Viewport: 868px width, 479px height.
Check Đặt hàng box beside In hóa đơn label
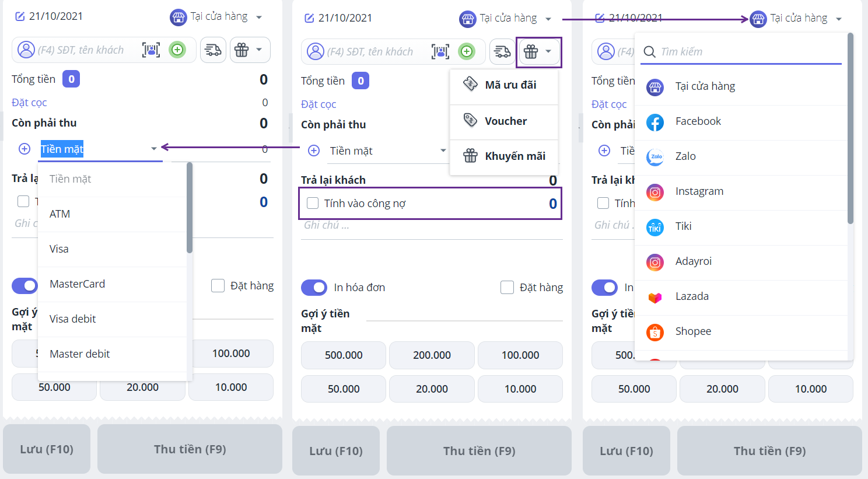[x=508, y=287]
